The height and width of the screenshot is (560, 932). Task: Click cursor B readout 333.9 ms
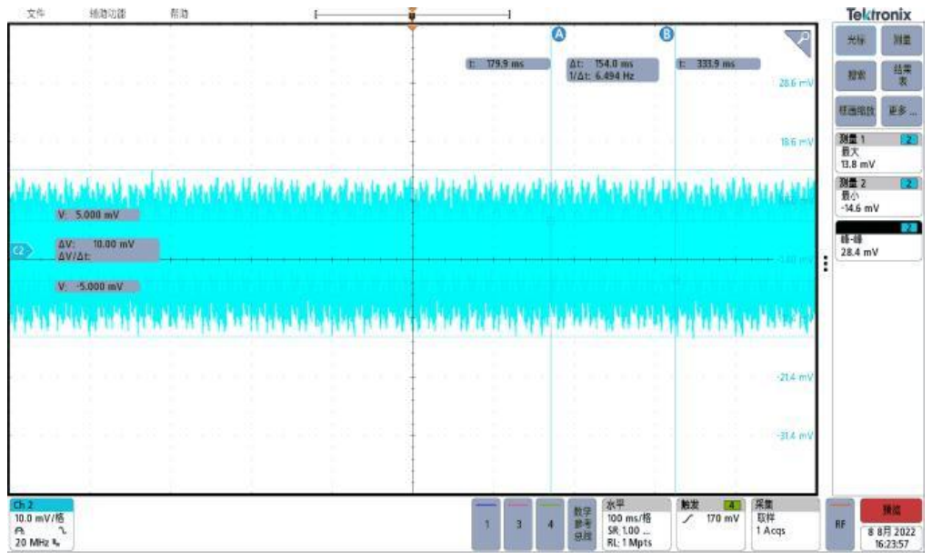[x=718, y=64]
